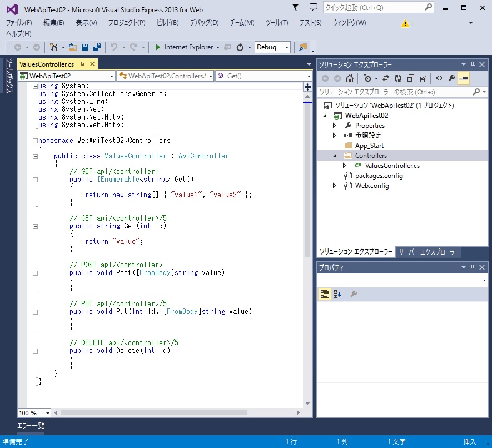Click the Home icon in Solution Explorer
The width and height of the screenshot is (492, 448).
[x=350, y=78]
